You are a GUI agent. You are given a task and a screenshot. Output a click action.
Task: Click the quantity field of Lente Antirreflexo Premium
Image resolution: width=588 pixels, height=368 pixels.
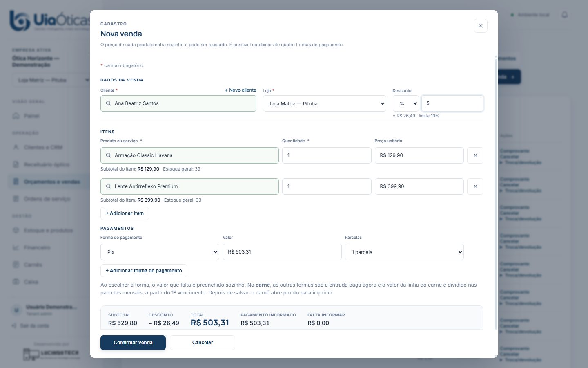[327, 186]
